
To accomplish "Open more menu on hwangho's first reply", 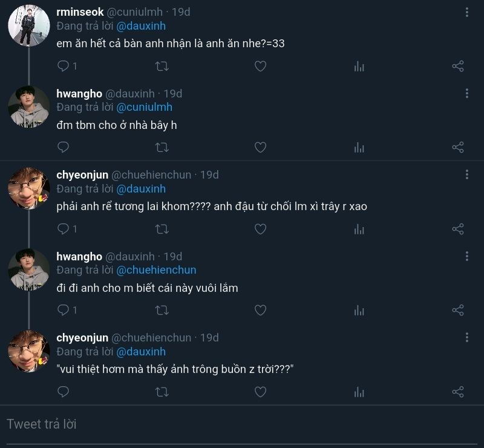I will [467, 93].
